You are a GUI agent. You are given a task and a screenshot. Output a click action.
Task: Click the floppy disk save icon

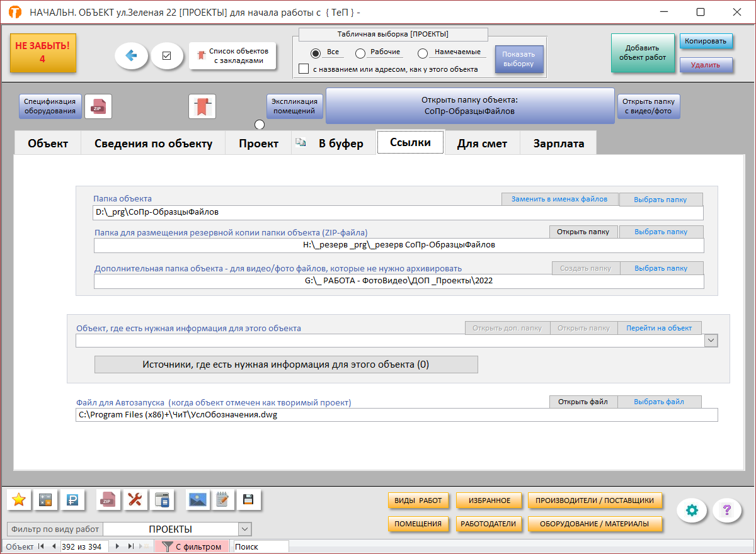click(x=248, y=500)
